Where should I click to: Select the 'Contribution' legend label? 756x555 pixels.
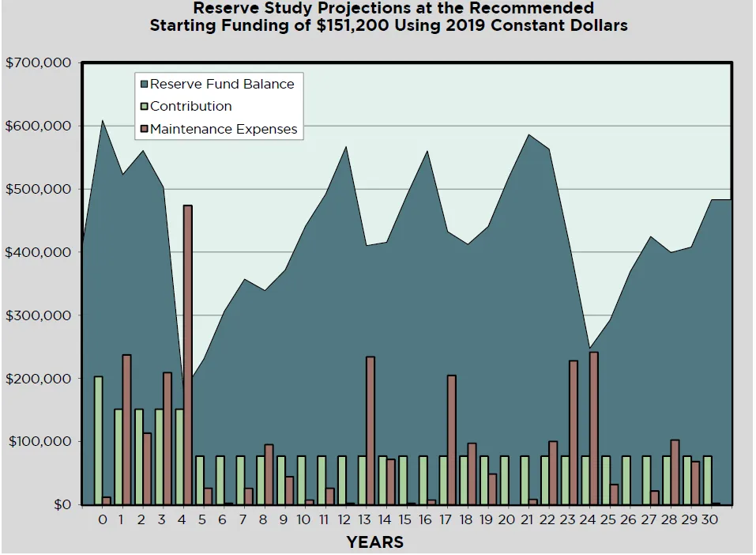pos(191,106)
